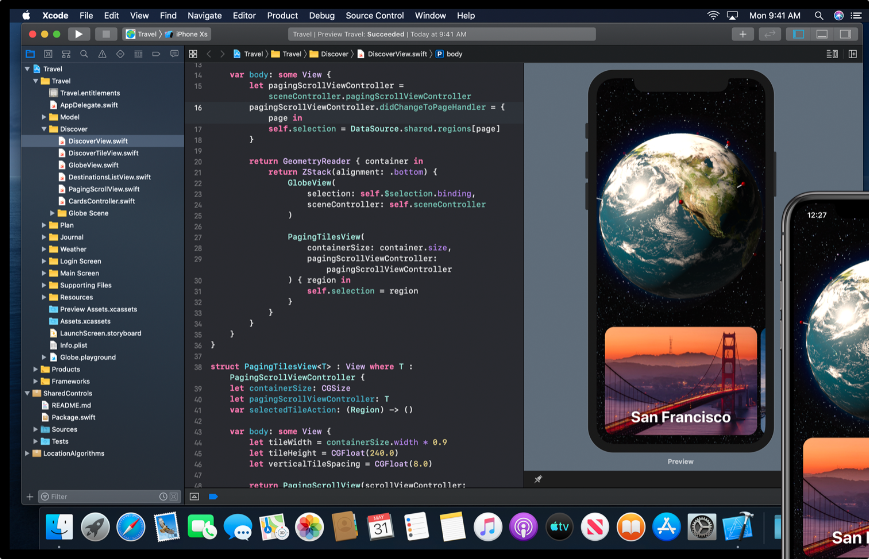Screen dimensions: 869x559
Task: Toggle the Navigator panel visibility
Action: 799,34
